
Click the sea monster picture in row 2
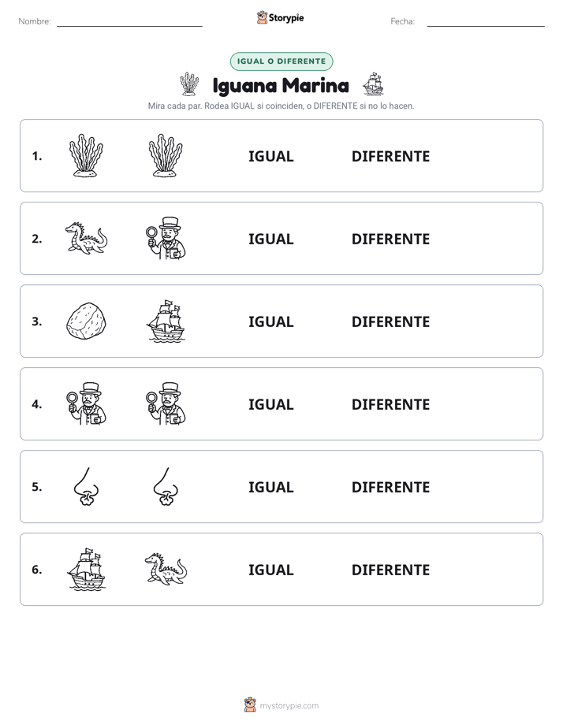coord(86,238)
